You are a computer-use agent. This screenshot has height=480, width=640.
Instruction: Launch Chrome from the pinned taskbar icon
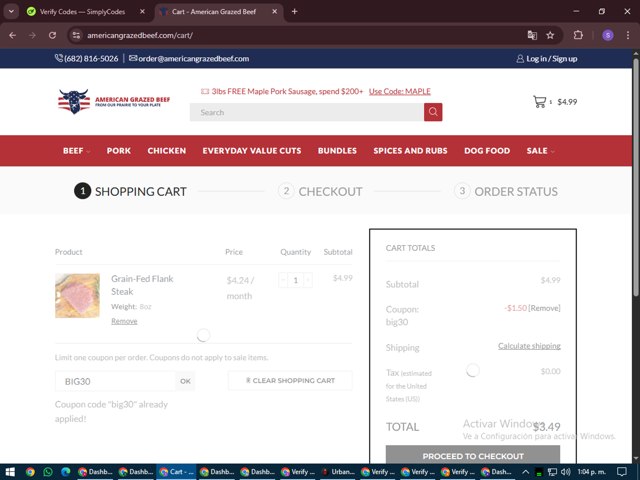coord(30,472)
